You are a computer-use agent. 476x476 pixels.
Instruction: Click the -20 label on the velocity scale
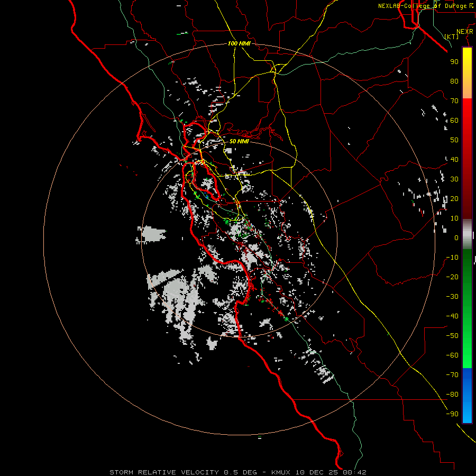coord(452,277)
